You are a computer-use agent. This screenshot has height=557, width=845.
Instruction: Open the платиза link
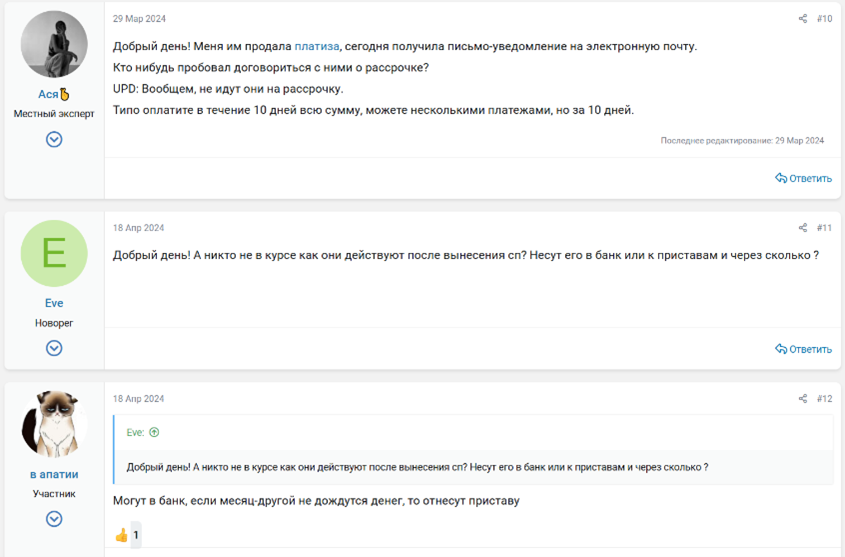click(x=317, y=47)
